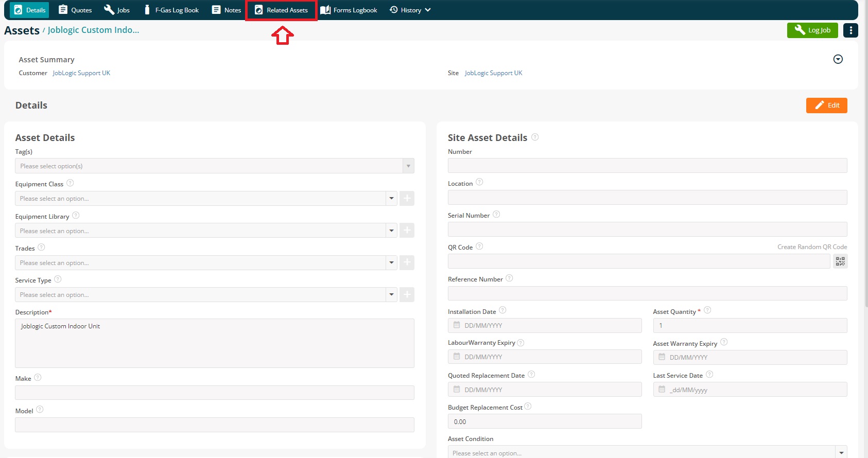Switch to the Quotes tab
This screenshot has height=458, width=868.
(75, 10)
